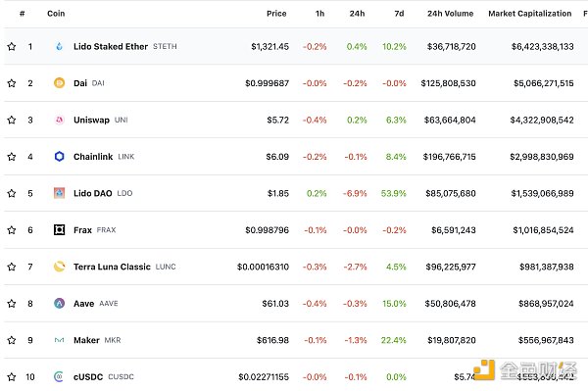The image size is (588, 391).
Task: Sort by 24h Volume column header
Action: [x=451, y=14]
